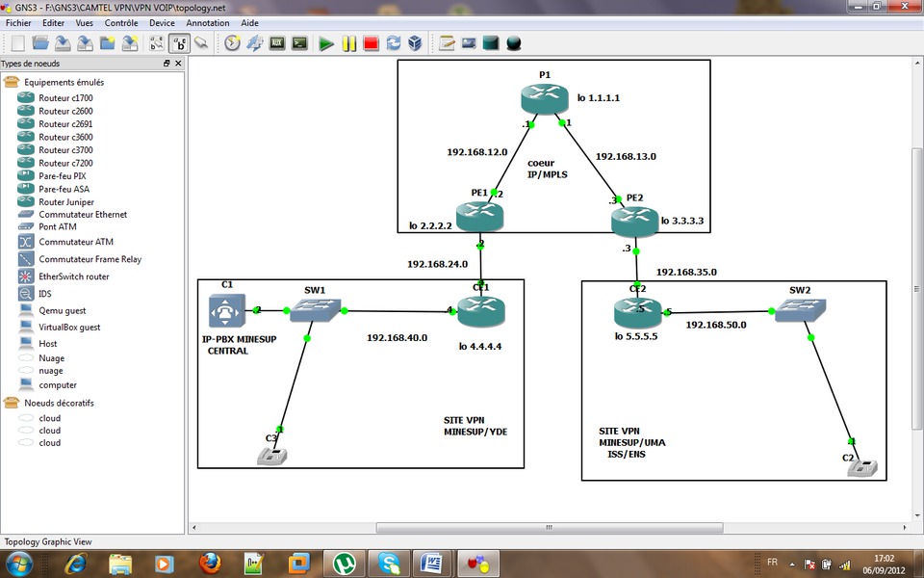Viewport: 924px width, 578px height.
Task: Open the snapshot clock icon
Action: click(x=232, y=43)
